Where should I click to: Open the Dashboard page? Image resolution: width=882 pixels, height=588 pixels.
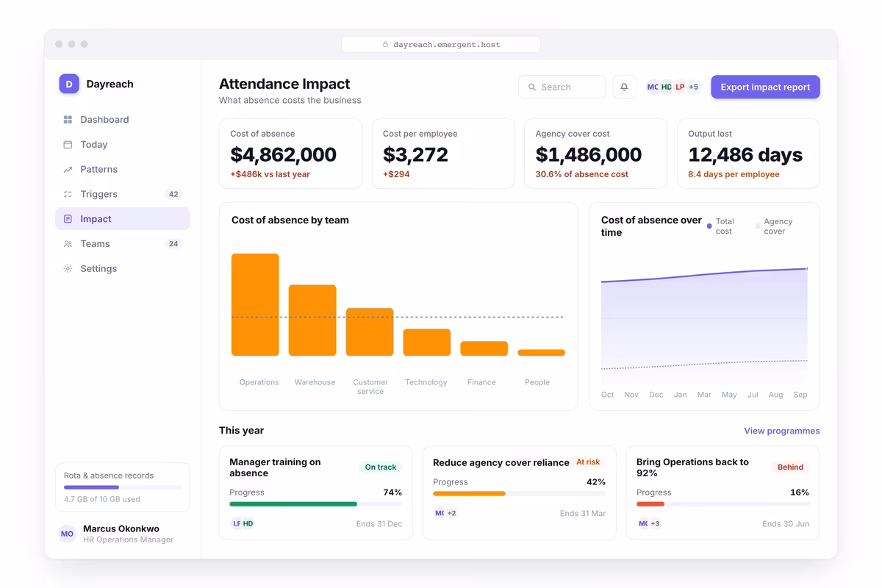tap(123, 120)
